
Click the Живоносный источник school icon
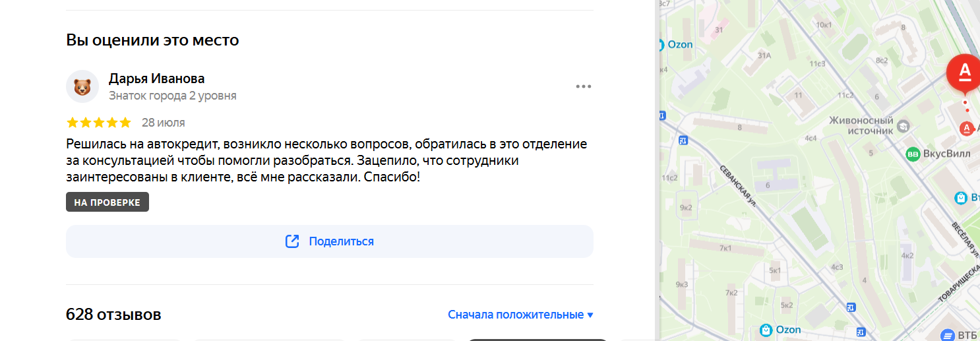(903, 126)
